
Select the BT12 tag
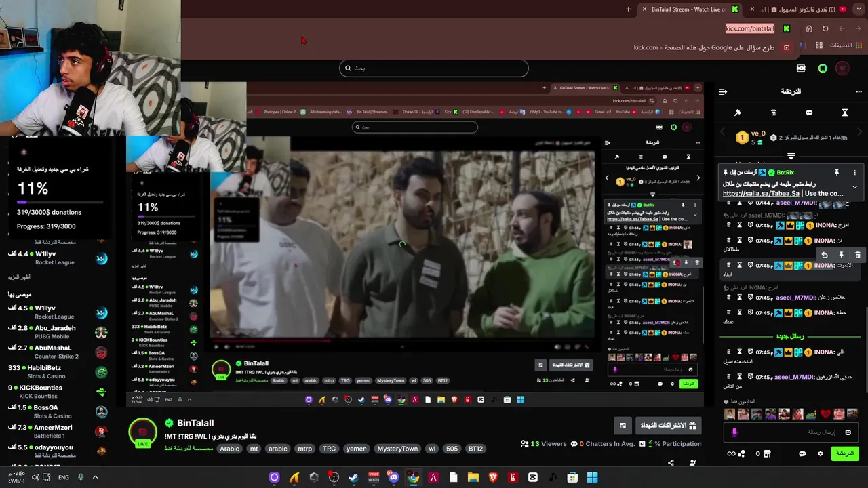475,449
